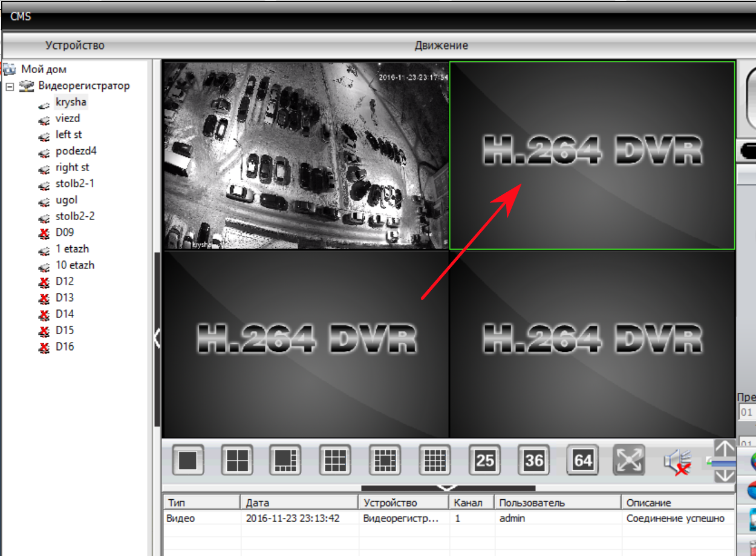Collapse the left device panel arrow
The width and height of the screenshot is (756, 556).
(157, 337)
